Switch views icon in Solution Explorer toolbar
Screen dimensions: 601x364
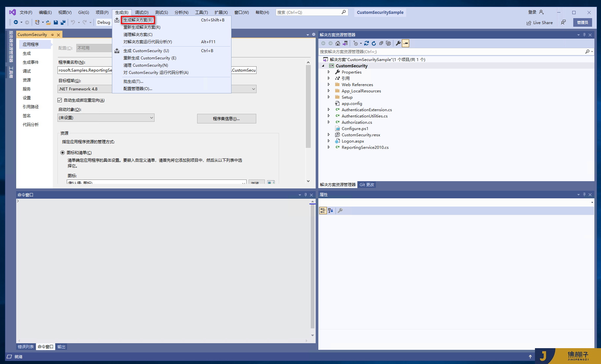coord(345,43)
